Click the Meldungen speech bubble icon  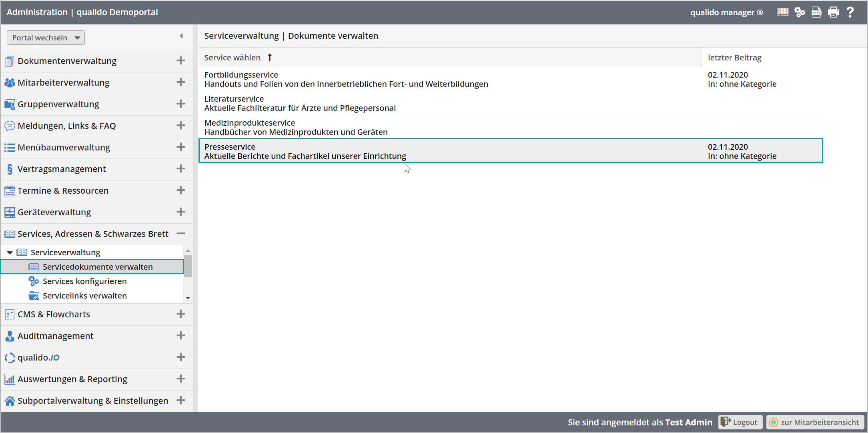10,126
